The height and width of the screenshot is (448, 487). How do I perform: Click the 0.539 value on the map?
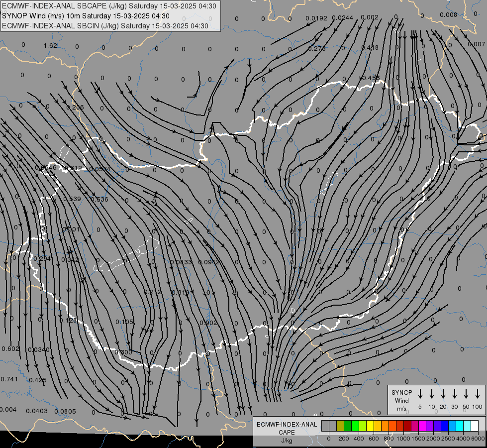[x=72, y=199]
